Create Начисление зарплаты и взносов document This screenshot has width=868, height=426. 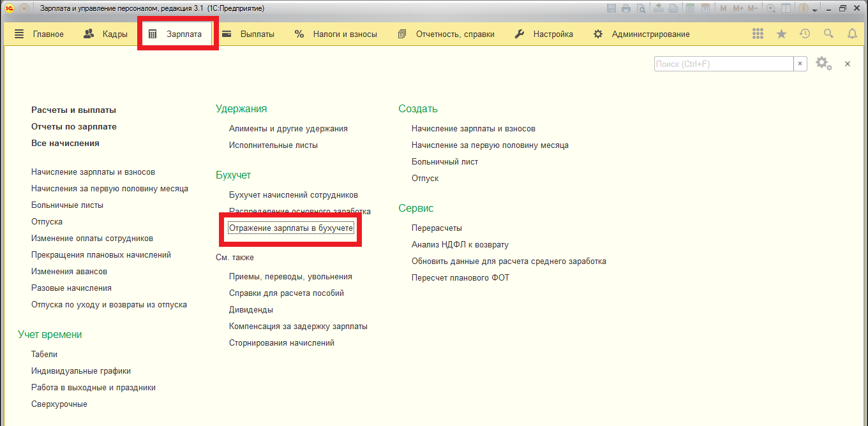(474, 129)
